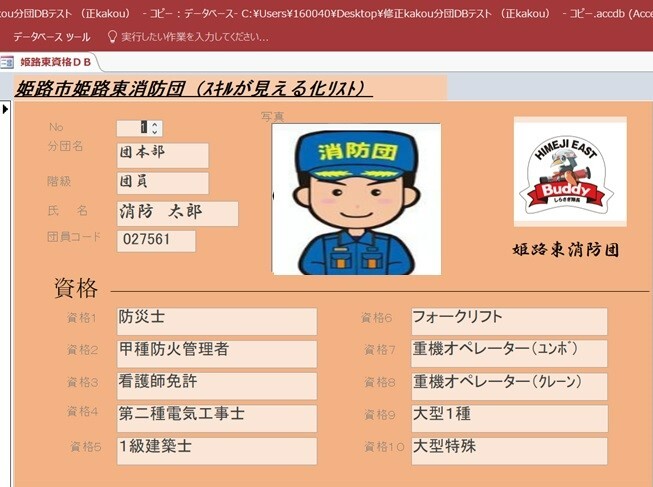Click the 資格10 field 大型特殊
653x487 pixels.
[x=509, y=451]
